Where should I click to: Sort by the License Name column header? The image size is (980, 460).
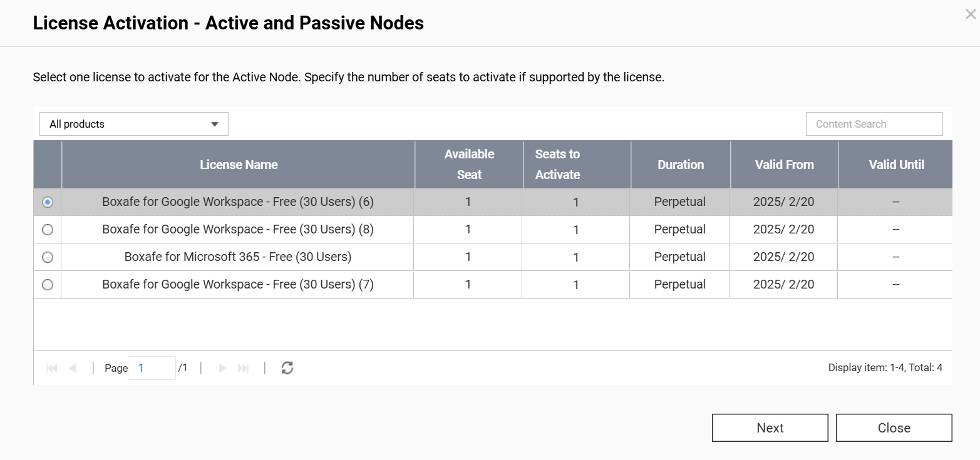(239, 165)
